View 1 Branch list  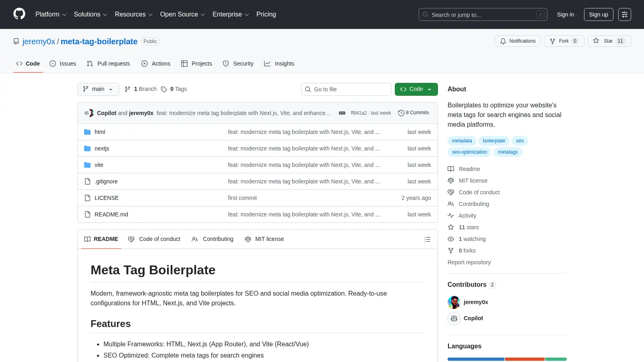click(x=140, y=89)
